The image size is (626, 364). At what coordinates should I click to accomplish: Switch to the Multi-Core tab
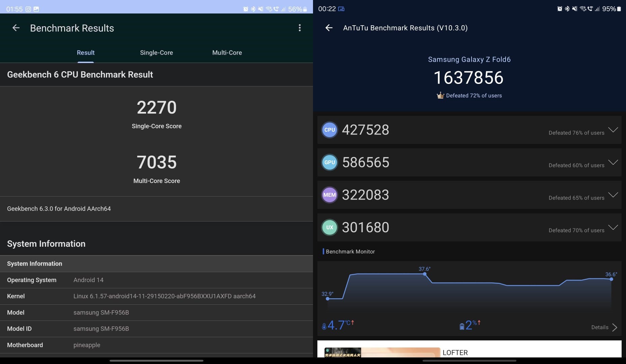point(227,53)
